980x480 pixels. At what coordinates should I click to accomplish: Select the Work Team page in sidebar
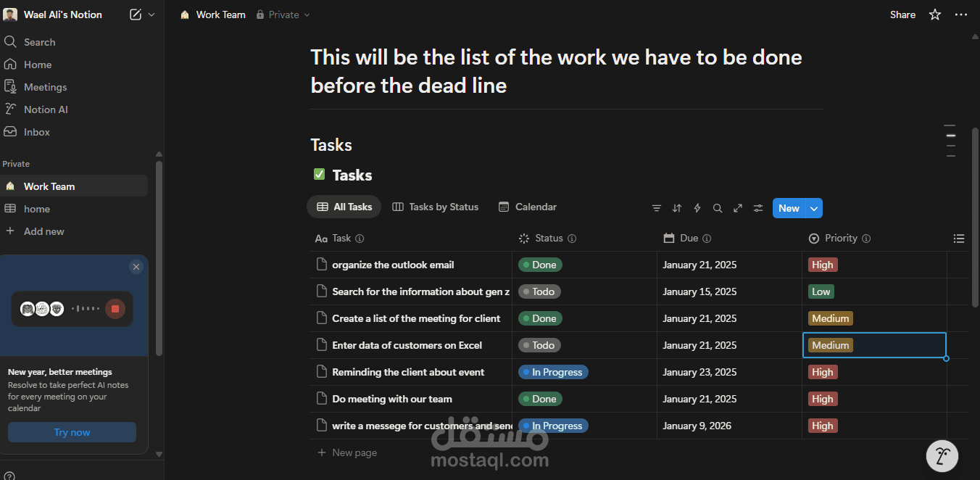click(74, 186)
